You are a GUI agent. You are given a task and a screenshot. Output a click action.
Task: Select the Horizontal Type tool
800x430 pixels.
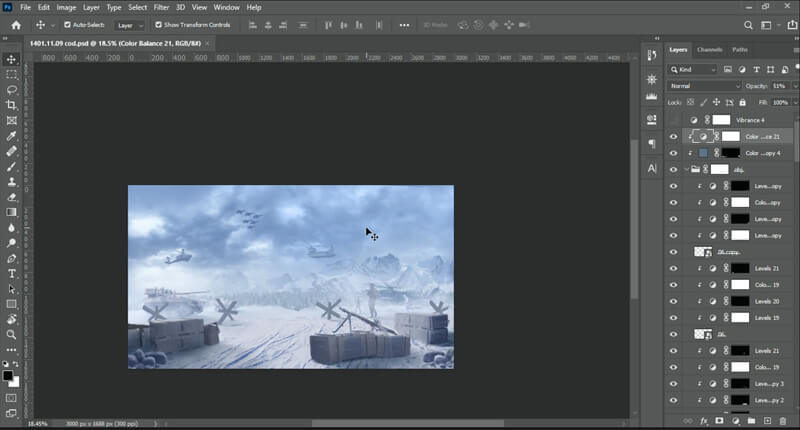(11, 273)
